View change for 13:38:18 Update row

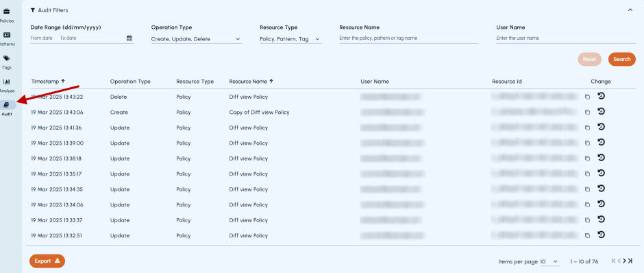point(602,158)
